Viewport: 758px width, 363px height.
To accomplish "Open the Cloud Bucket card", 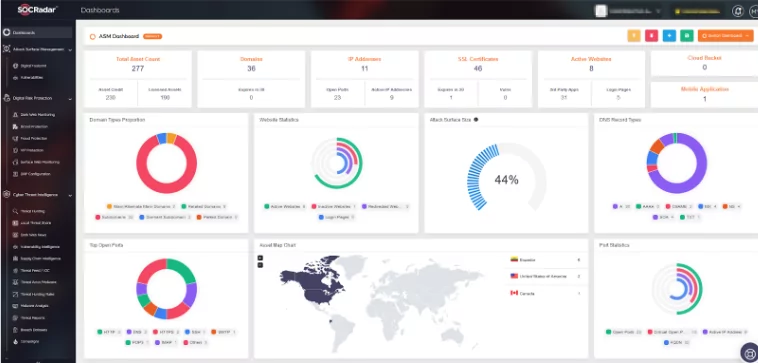I will click(x=704, y=63).
